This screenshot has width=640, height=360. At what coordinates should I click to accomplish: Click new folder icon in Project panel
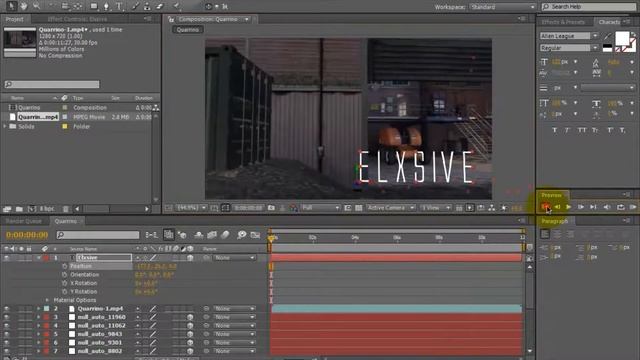(19, 209)
